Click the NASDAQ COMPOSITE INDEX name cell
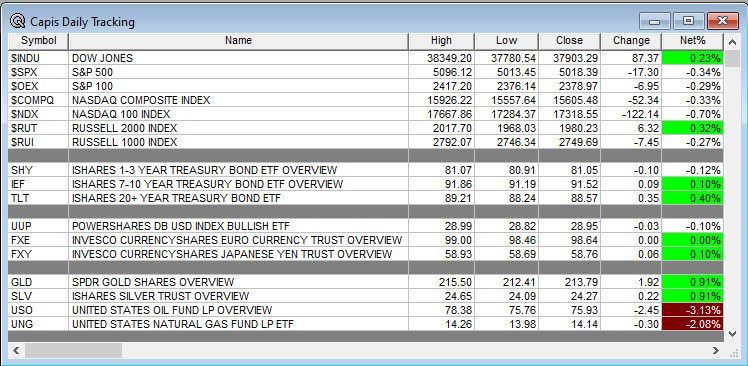Viewport: 748px width, 366px height. pos(239,100)
